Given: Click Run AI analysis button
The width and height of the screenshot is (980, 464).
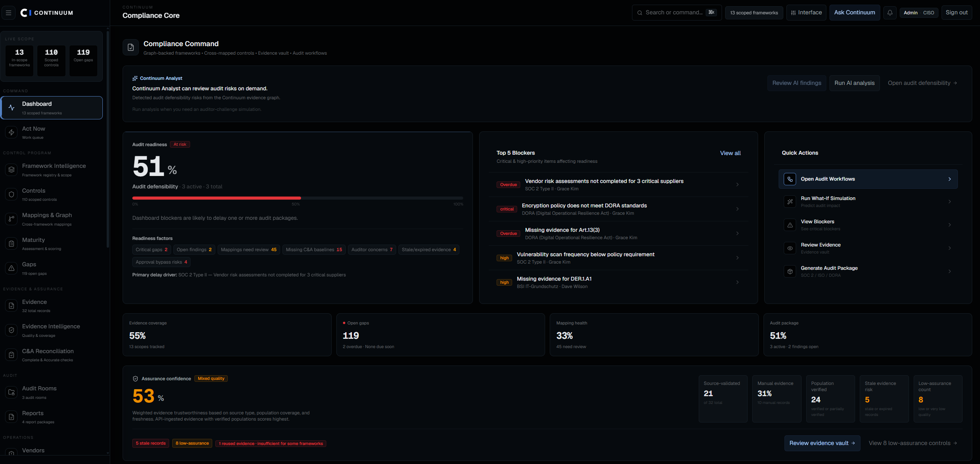Looking at the screenshot, I should coord(854,83).
